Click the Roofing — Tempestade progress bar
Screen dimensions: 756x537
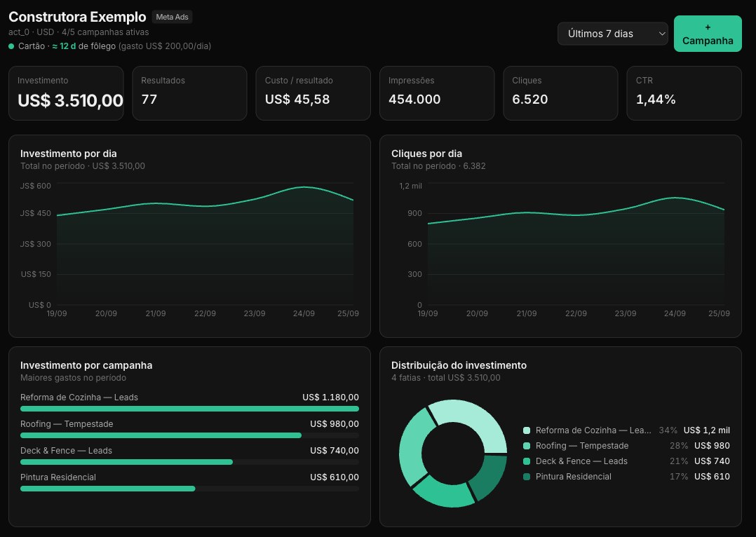tap(189, 435)
